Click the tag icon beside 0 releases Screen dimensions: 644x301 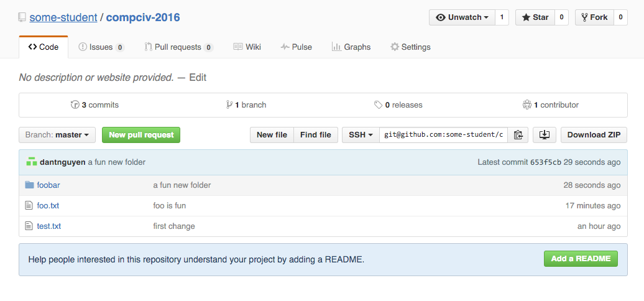[379, 105]
